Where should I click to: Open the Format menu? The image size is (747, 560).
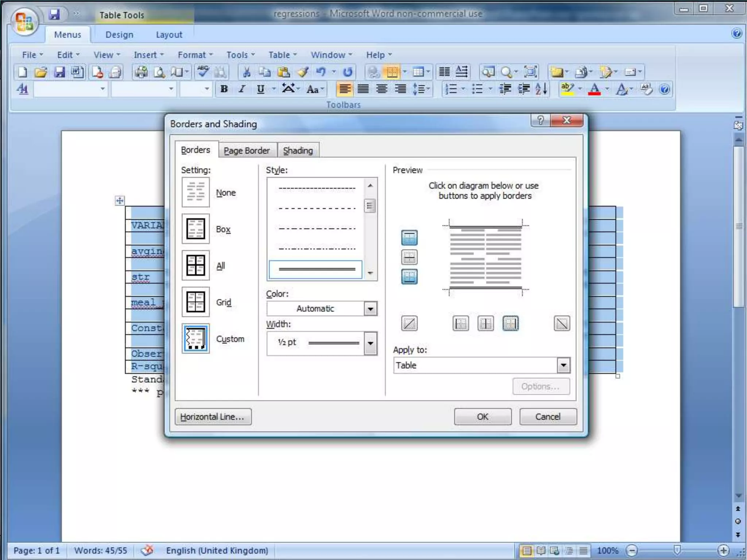coord(195,55)
